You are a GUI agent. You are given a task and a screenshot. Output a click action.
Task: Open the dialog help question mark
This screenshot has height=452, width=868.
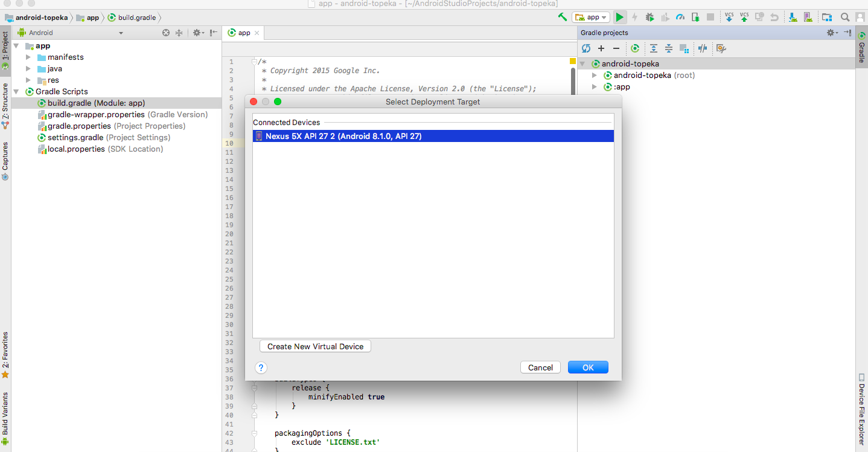click(261, 367)
